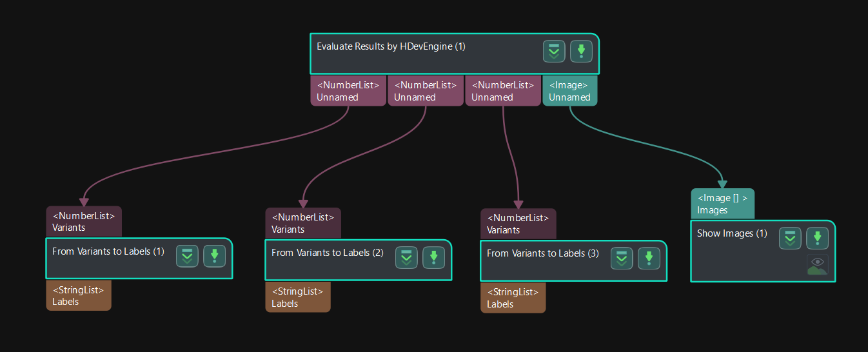Viewport: 868px width, 352px height.
Task: Click the Images input port above Show Images
Action: pos(722,204)
